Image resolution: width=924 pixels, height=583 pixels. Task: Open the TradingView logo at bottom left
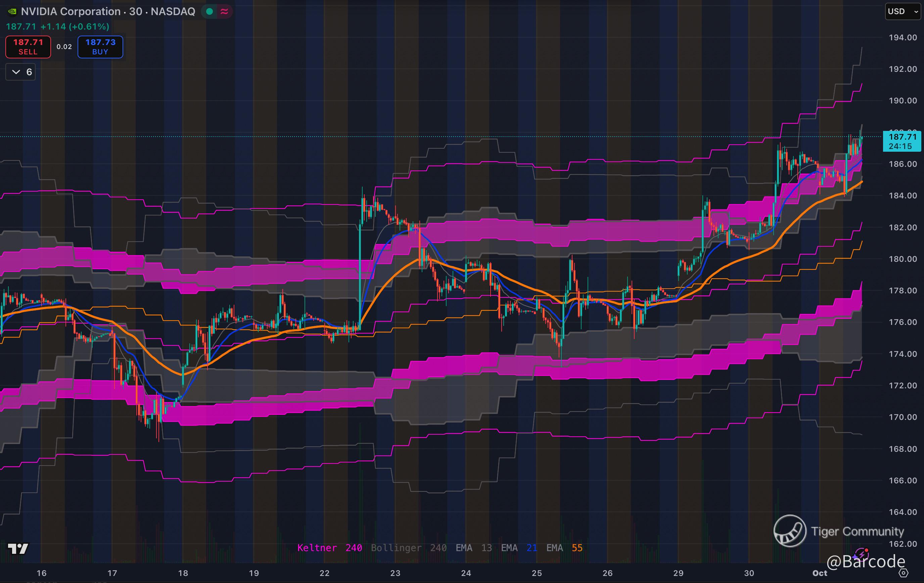tap(18, 549)
